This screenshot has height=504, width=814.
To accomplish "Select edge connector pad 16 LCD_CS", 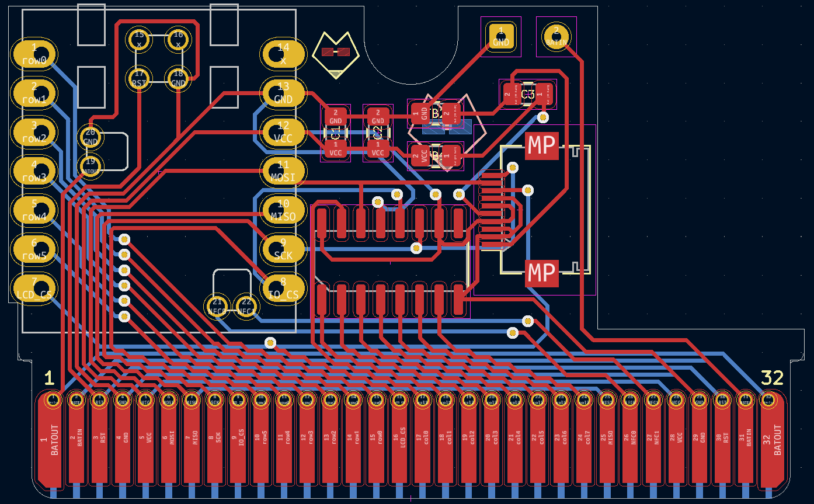I will [399, 439].
